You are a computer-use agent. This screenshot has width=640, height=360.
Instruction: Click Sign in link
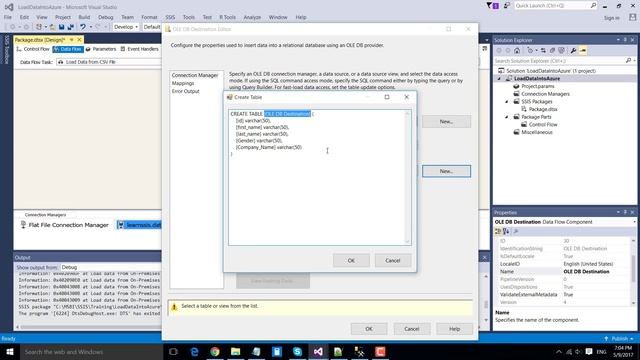coord(611,18)
